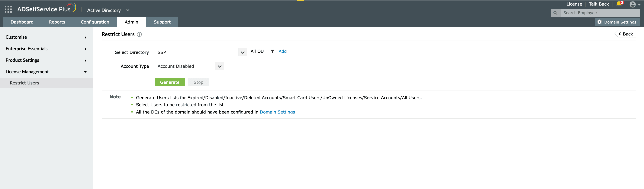The image size is (644, 189).
Task: Click the Add OU link
Action: tap(283, 51)
